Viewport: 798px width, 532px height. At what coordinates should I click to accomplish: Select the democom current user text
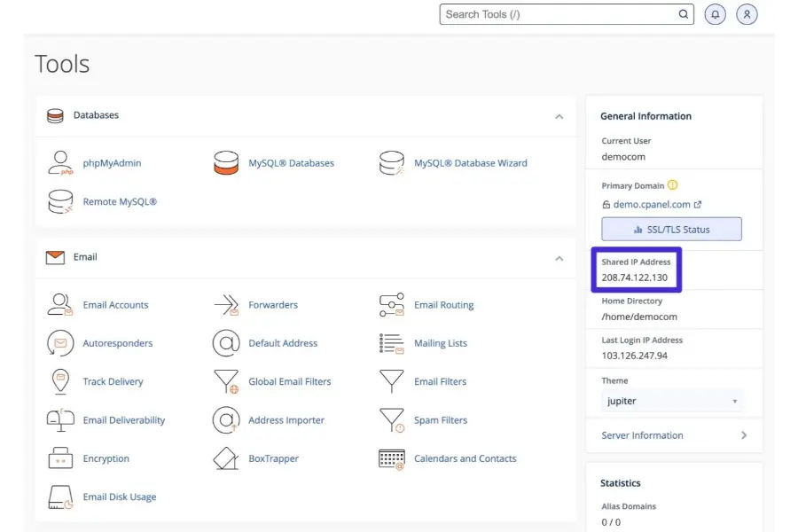click(x=623, y=157)
